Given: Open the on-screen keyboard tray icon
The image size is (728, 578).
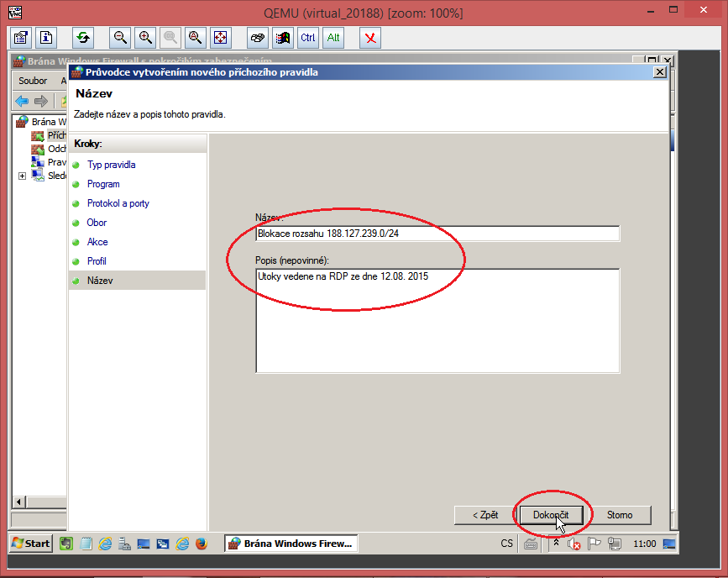Looking at the screenshot, I should 531,544.
